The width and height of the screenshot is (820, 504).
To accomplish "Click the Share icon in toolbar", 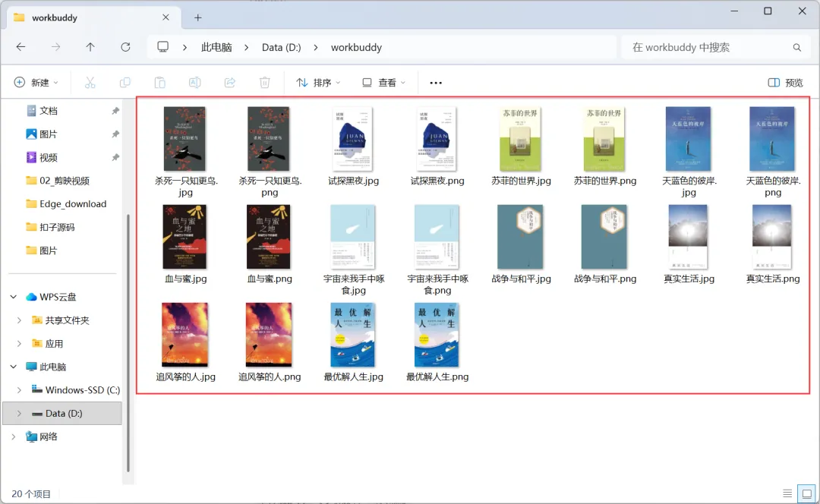I will [x=229, y=83].
